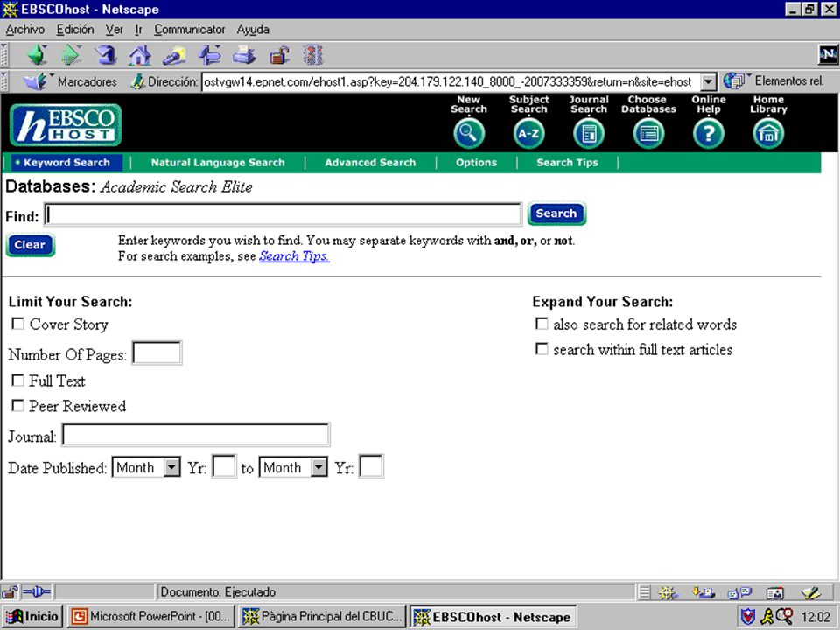Open Composer icon in component bar
Image resolution: width=840 pixels, height=630 pixels.
click(x=810, y=592)
